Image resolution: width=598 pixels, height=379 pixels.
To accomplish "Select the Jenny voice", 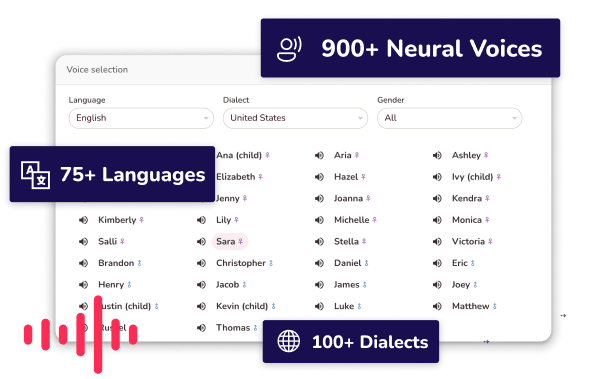I will pos(228,198).
